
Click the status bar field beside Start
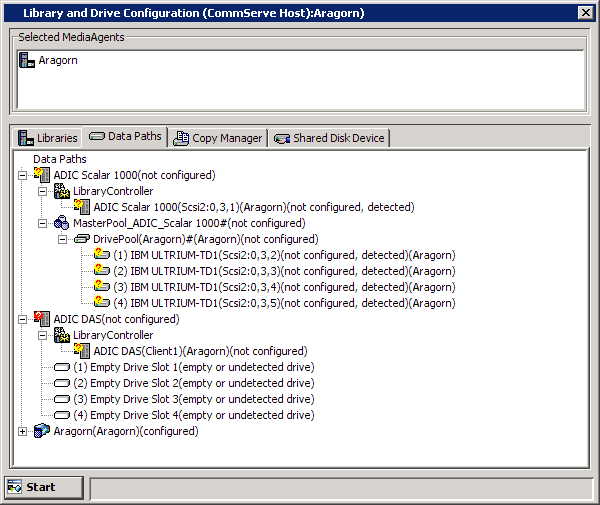click(x=341, y=488)
